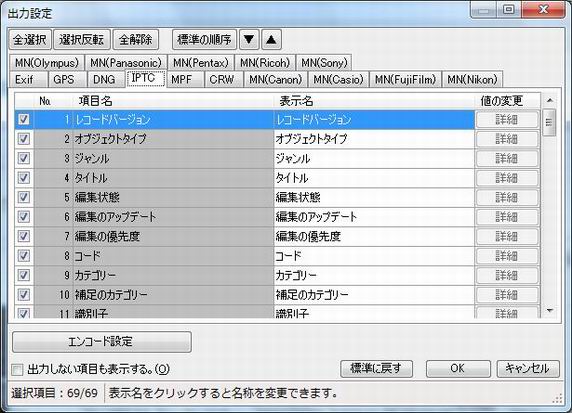Viewport: 572px width, 413px height.
Task: Click scrollbar up arrow in item list
Action: click(x=549, y=100)
